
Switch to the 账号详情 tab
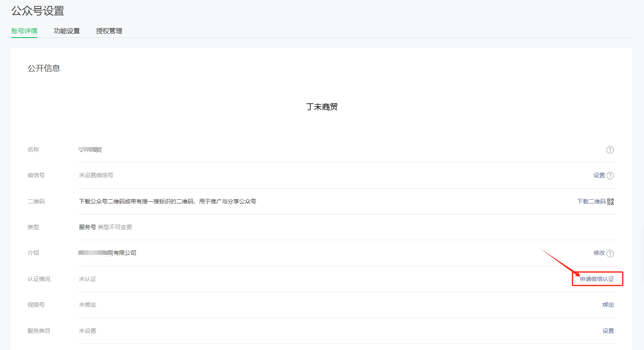point(24,31)
